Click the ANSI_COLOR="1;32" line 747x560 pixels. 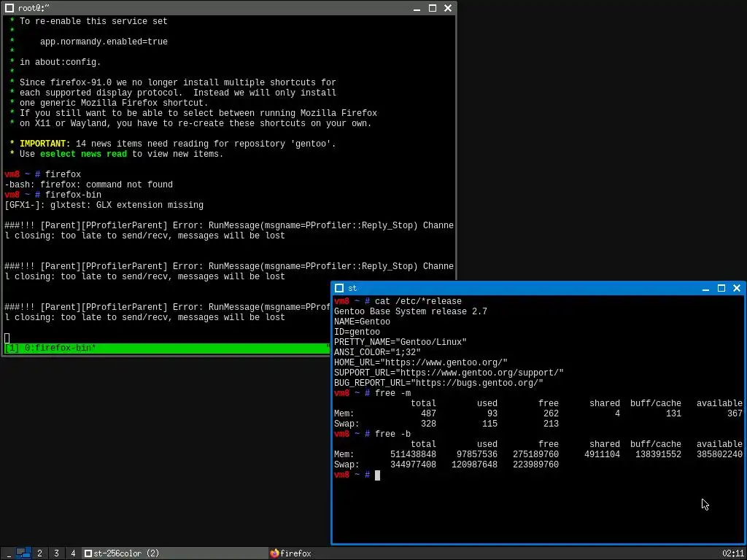377,352
